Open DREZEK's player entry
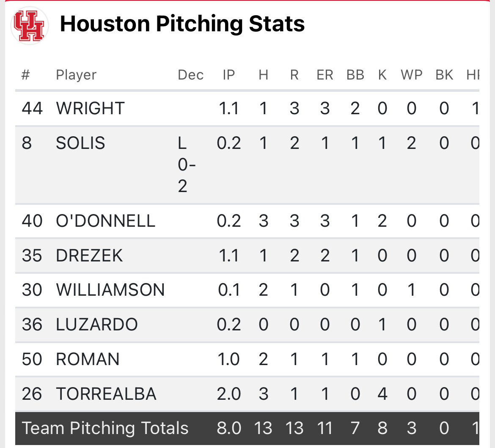 pos(89,256)
